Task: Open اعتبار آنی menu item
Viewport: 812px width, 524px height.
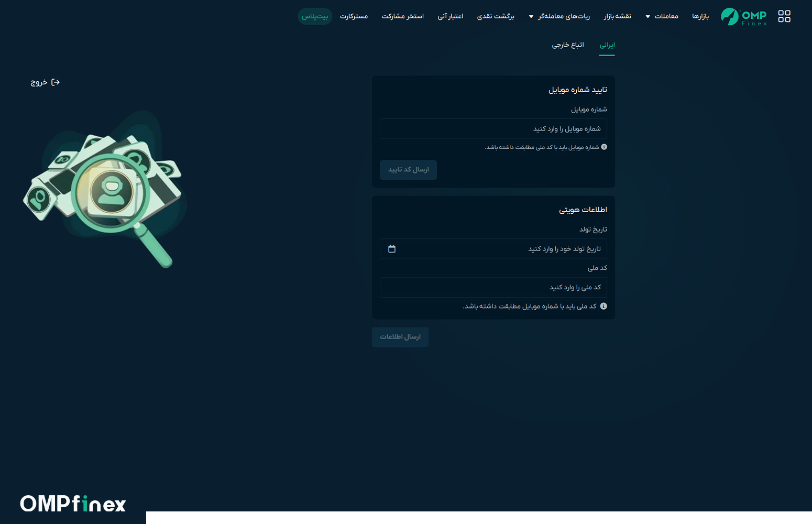Action: tap(451, 16)
